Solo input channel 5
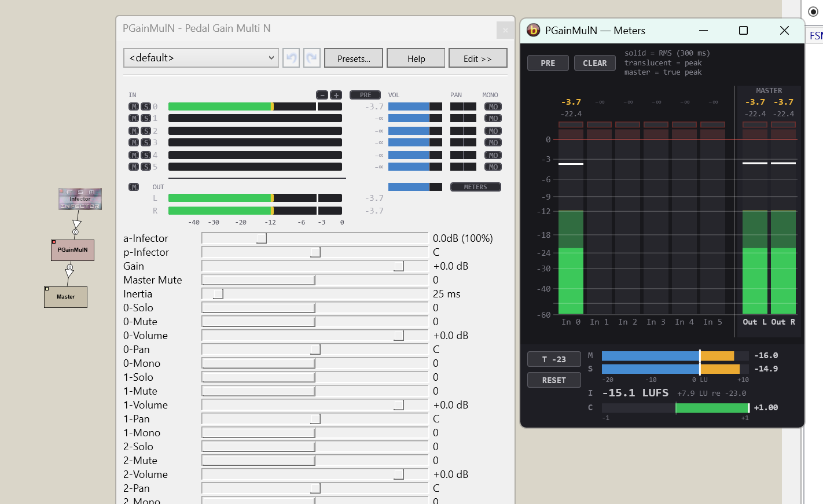This screenshot has height=504, width=823. tap(146, 167)
